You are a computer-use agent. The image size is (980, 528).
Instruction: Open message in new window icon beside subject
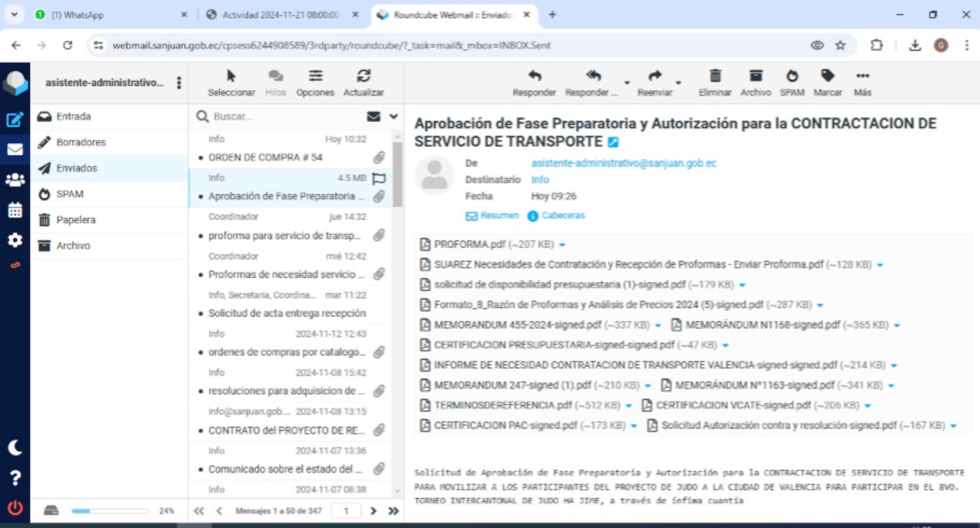coord(613,142)
